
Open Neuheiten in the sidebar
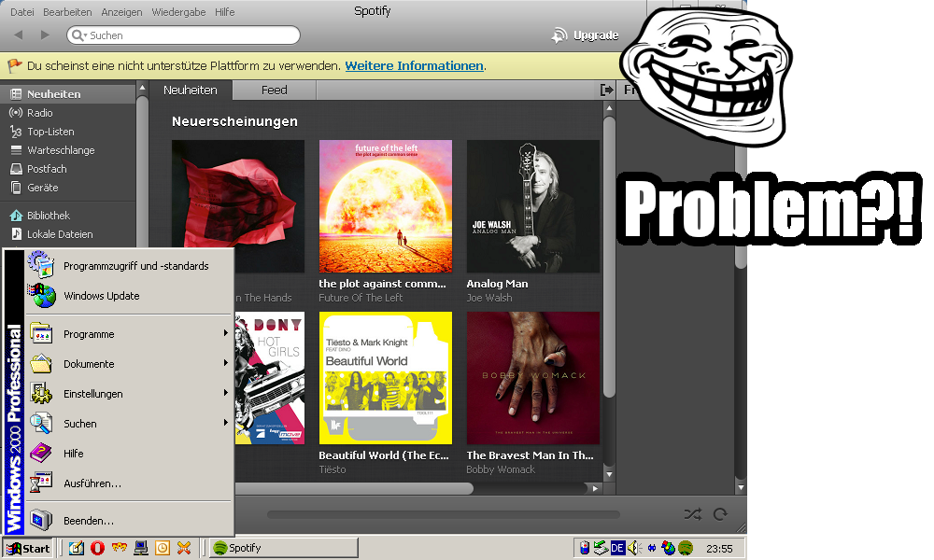68,94
